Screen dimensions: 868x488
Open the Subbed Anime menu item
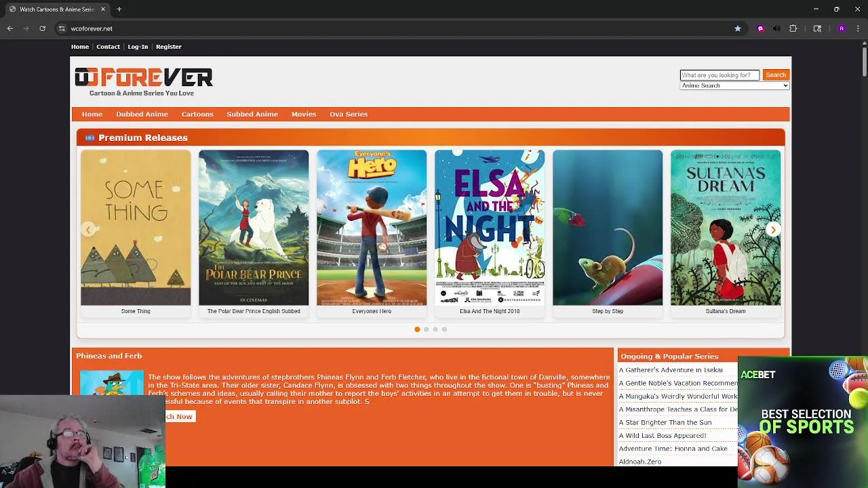(x=252, y=114)
